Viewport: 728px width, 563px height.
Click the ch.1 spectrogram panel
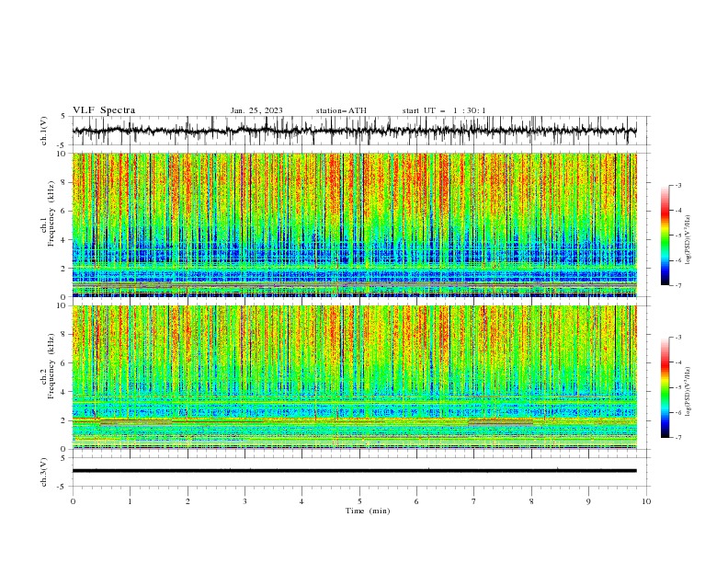[x=355, y=224]
